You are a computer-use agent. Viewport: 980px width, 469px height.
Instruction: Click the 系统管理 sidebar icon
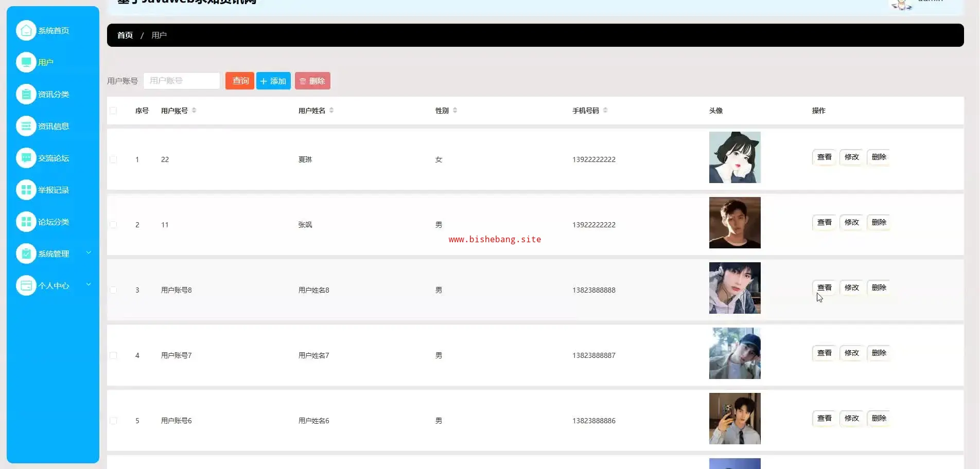coord(26,254)
